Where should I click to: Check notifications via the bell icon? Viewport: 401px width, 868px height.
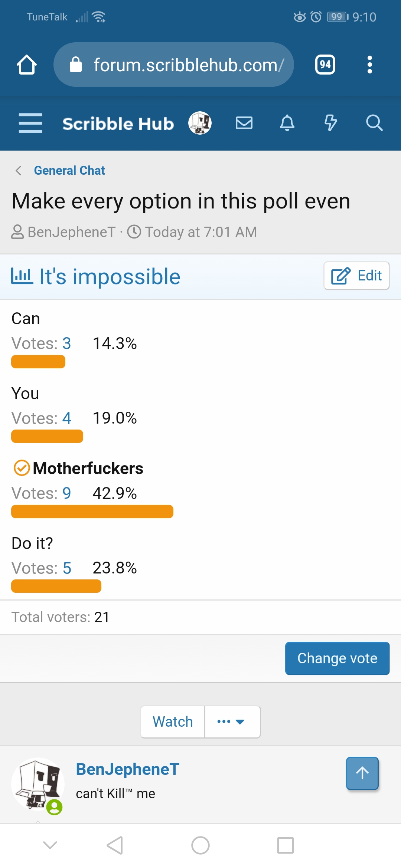(x=287, y=123)
